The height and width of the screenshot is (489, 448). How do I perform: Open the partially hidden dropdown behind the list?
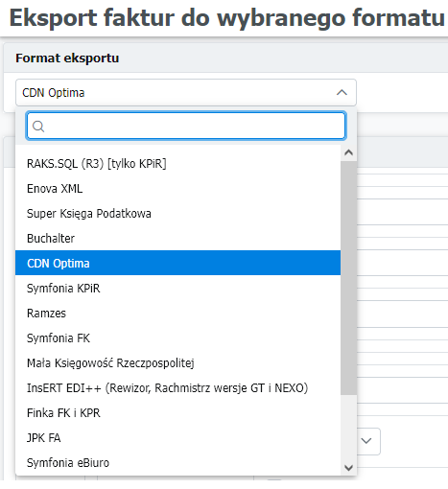point(368,441)
